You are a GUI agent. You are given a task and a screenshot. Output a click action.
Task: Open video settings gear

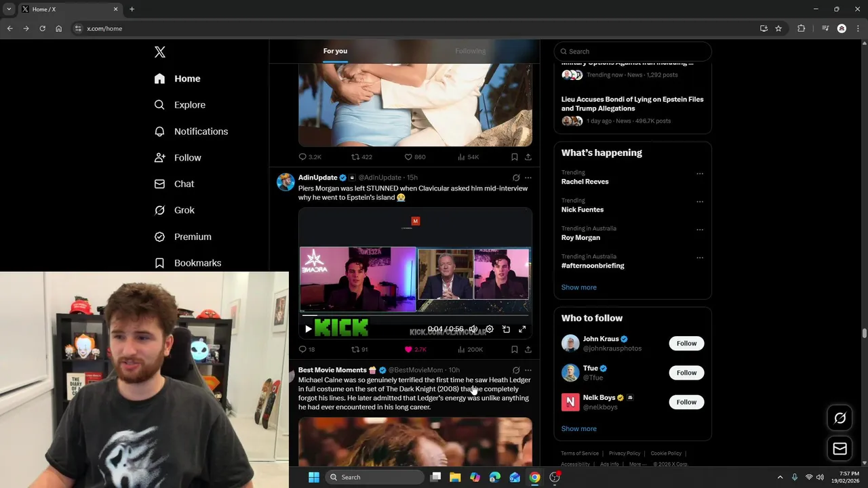(x=490, y=329)
